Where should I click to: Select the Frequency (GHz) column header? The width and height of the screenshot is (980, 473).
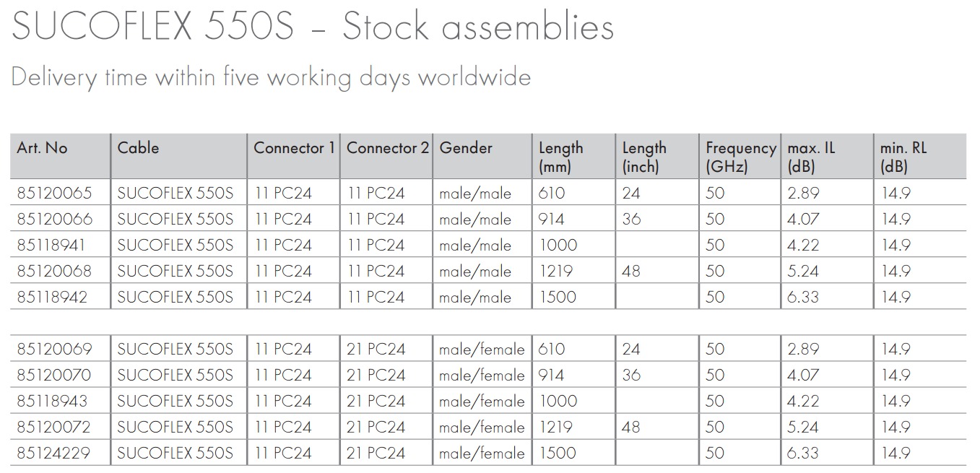[740, 157]
